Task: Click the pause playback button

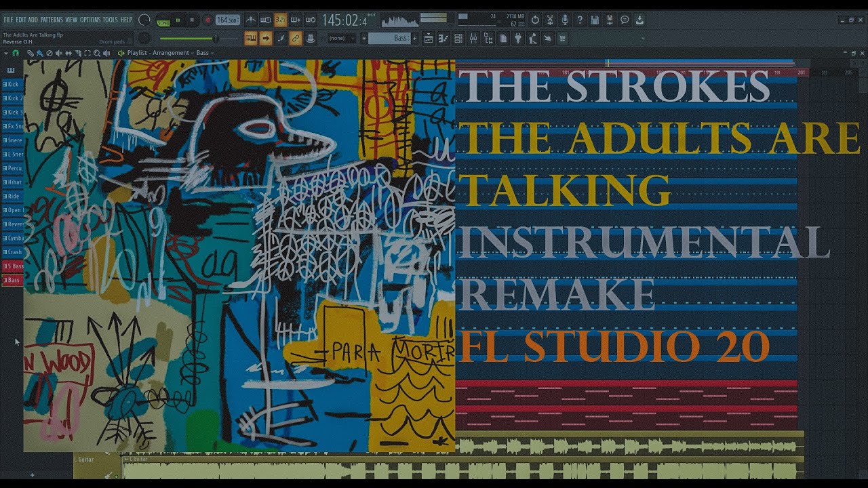Action: click(178, 20)
